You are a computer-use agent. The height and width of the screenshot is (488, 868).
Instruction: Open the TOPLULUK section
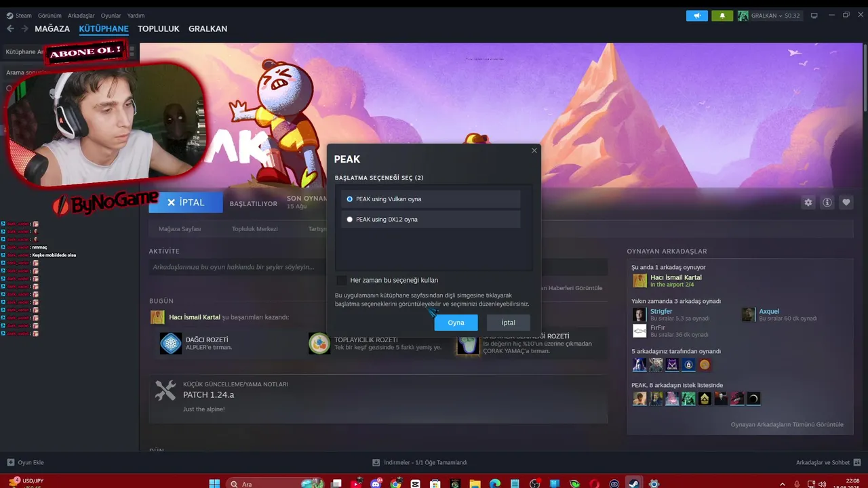pos(159,28)
